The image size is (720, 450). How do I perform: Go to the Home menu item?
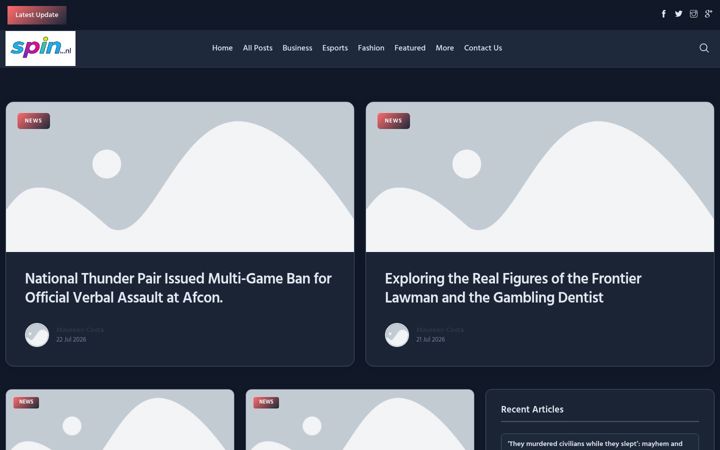pyautogui.click(x=222, y=48)
